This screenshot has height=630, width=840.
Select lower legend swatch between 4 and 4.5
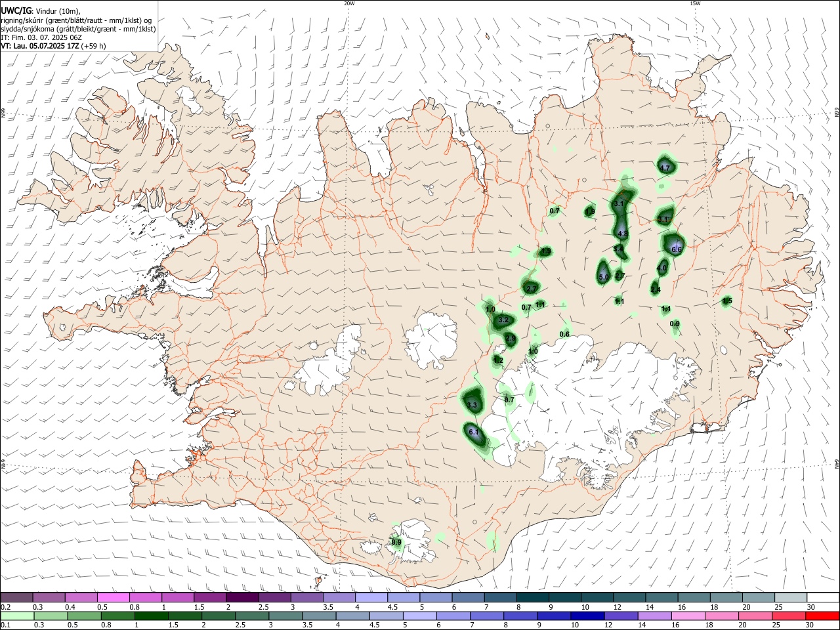tap(353, 616)
